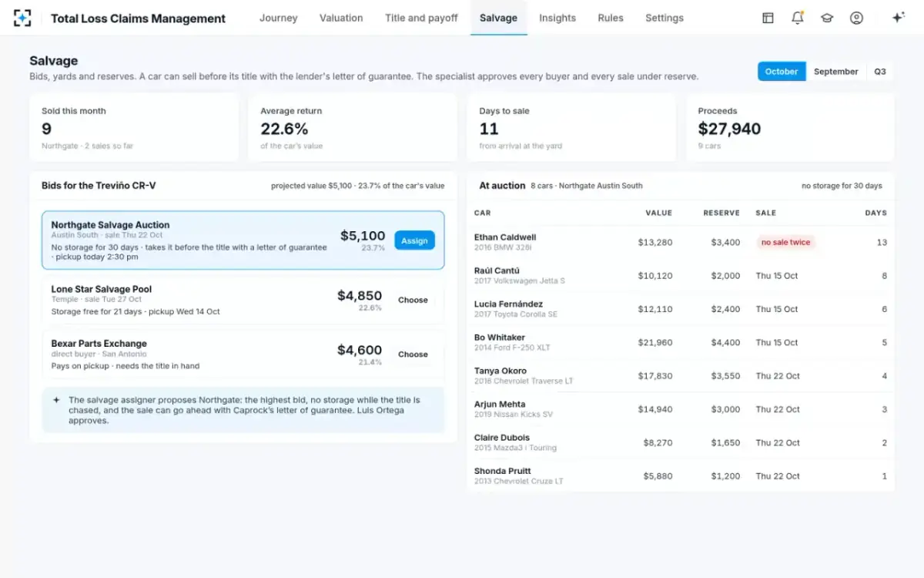Click the $1,200 reserve cell

(x=726, y=476)
